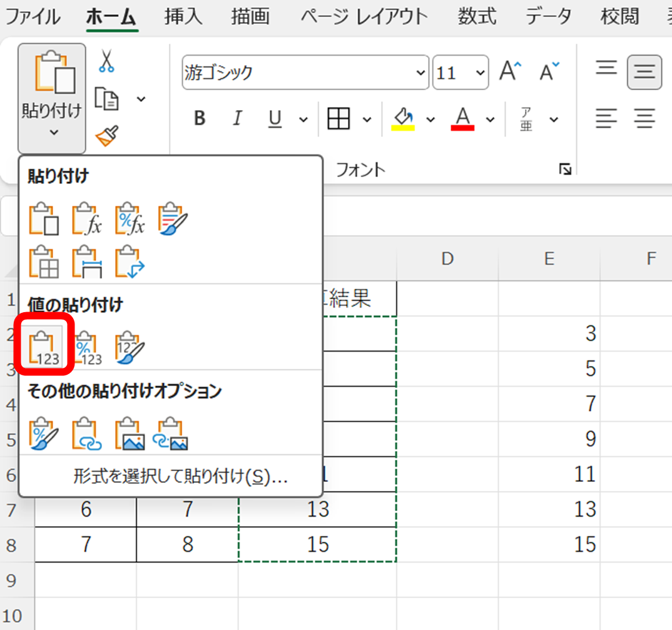The height and width of the screenshot is (630, 672).
Task: Toggle bold formatting
Action: (200, 118)
